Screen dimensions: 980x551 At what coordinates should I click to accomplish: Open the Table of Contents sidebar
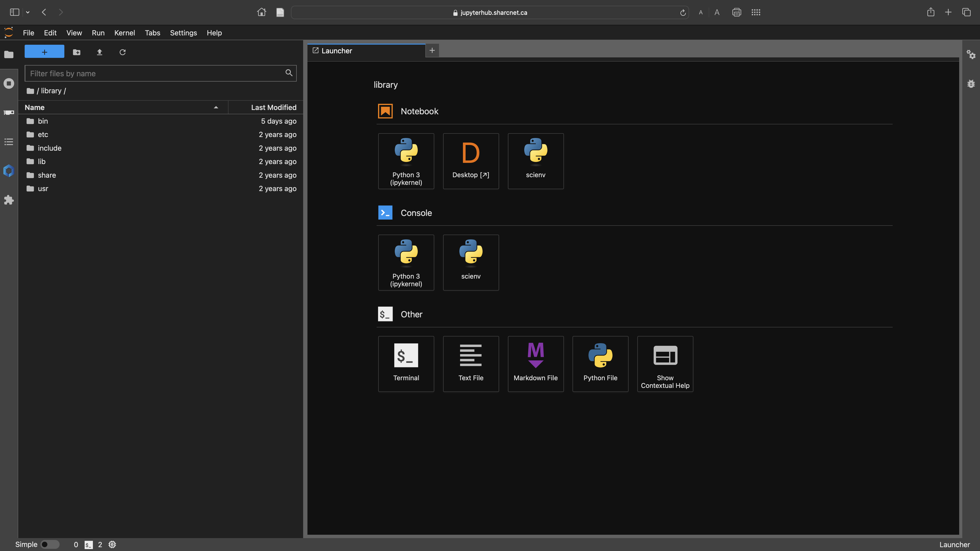(9, 142)
